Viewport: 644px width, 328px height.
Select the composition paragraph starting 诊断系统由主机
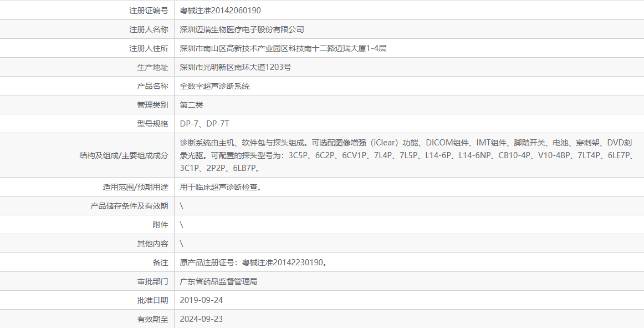pyautogui.click(x=407, y=155)
